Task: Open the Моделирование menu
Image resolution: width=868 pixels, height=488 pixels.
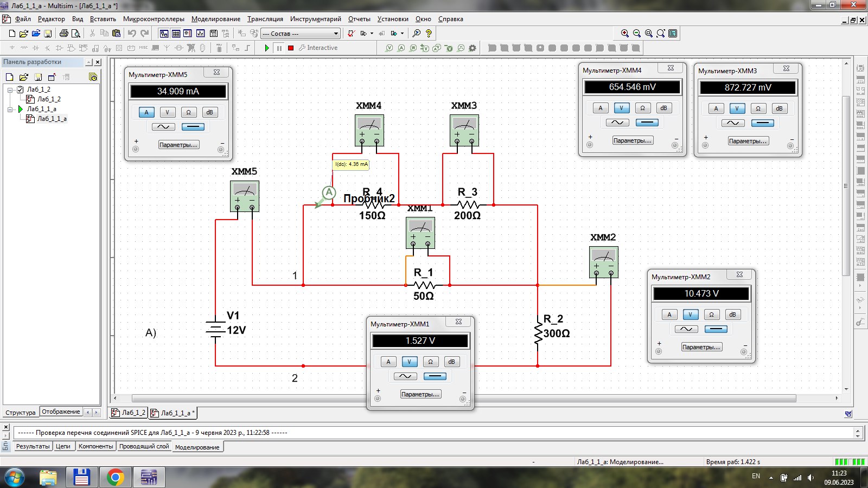Action: [215, 19]
